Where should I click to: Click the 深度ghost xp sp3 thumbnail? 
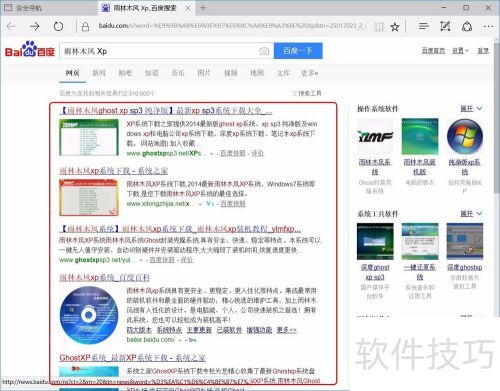click(x=375, y=241)
